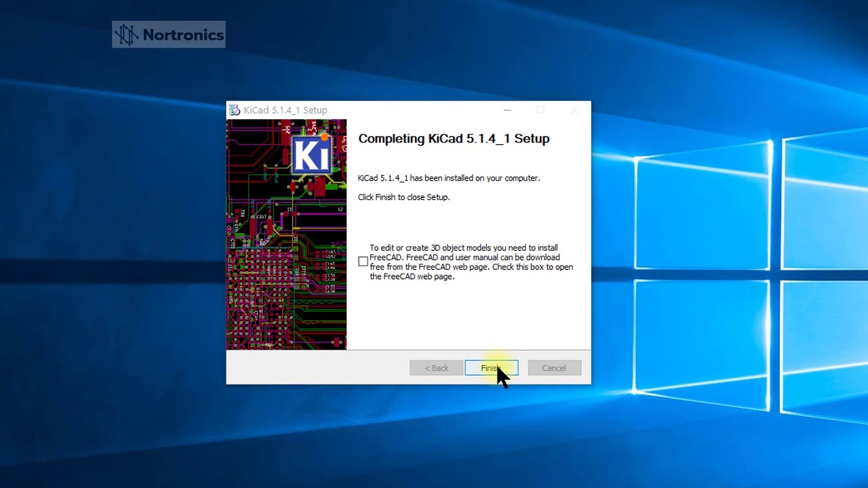Click the "Click Finish to close Setup." text

point(403,197)
